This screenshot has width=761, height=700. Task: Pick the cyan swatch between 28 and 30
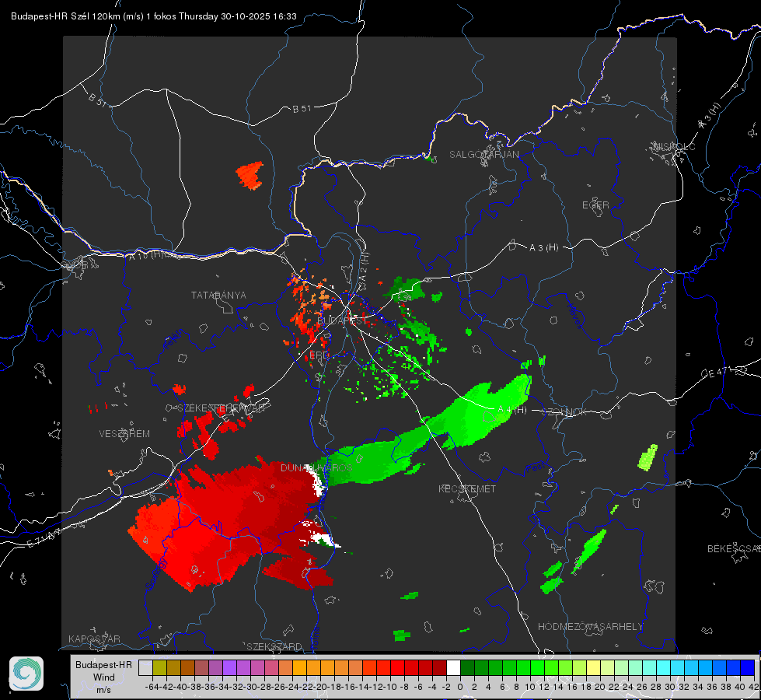[x=664, y=667]
